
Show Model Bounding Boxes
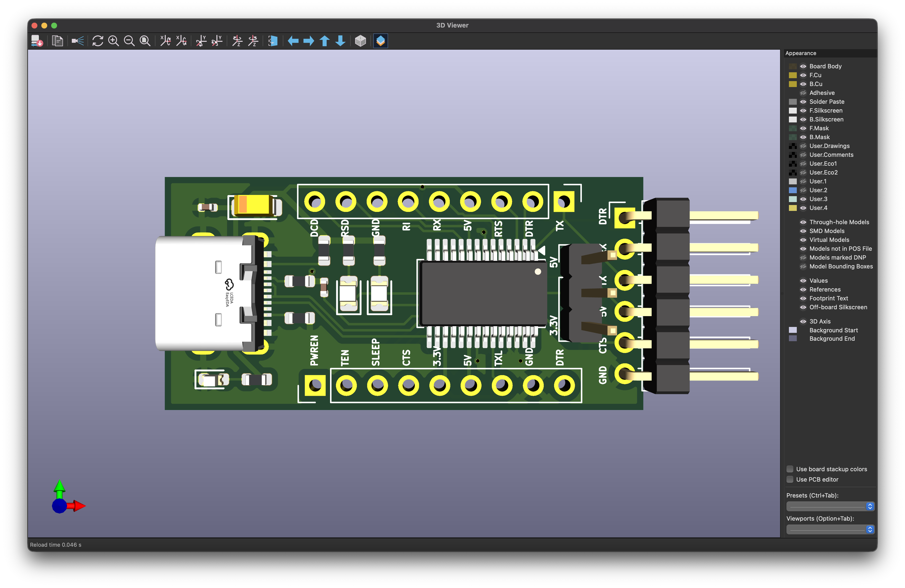[x=803, y=266]
